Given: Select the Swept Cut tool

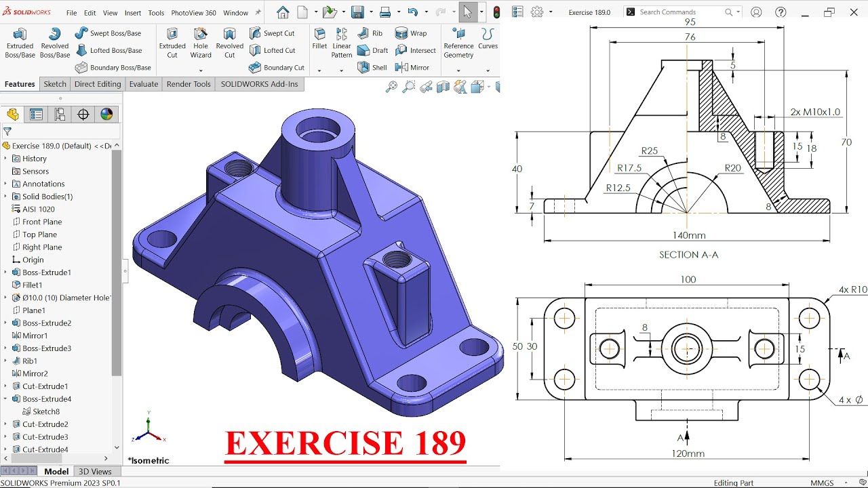Looking at the screenshot, I should point(272,33).
